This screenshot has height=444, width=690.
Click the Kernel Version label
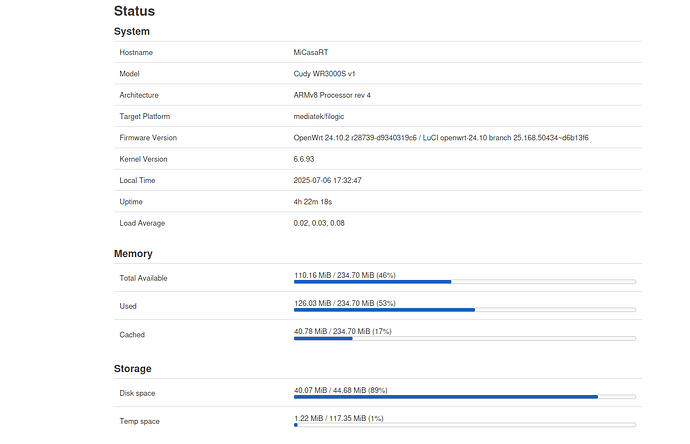pyautogui.click(x=143, y=159)
